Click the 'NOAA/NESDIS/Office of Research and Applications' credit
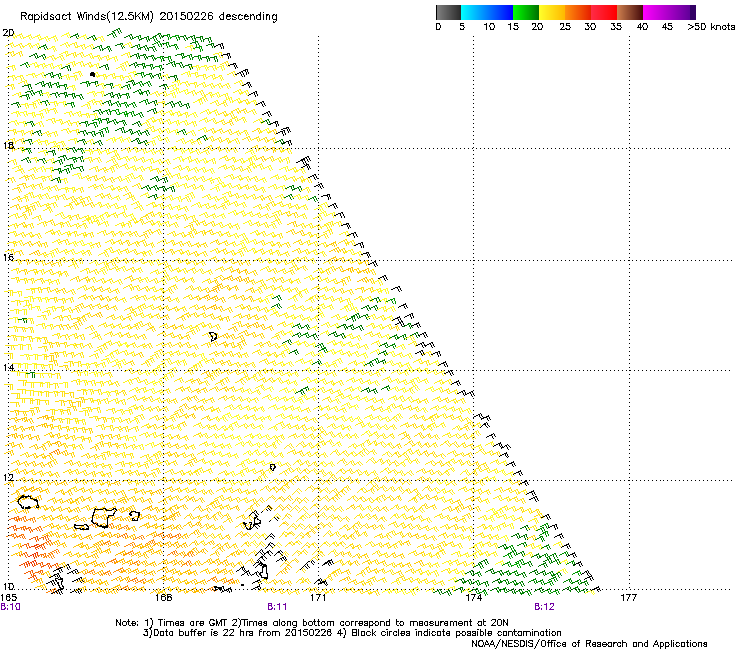 589,644
